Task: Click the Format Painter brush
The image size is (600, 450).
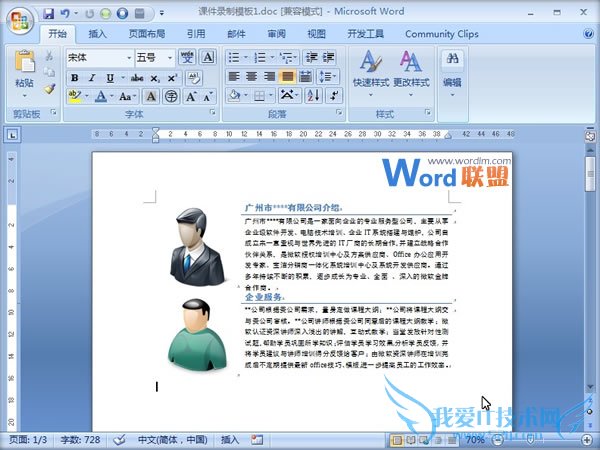Action: coord(49,89)
